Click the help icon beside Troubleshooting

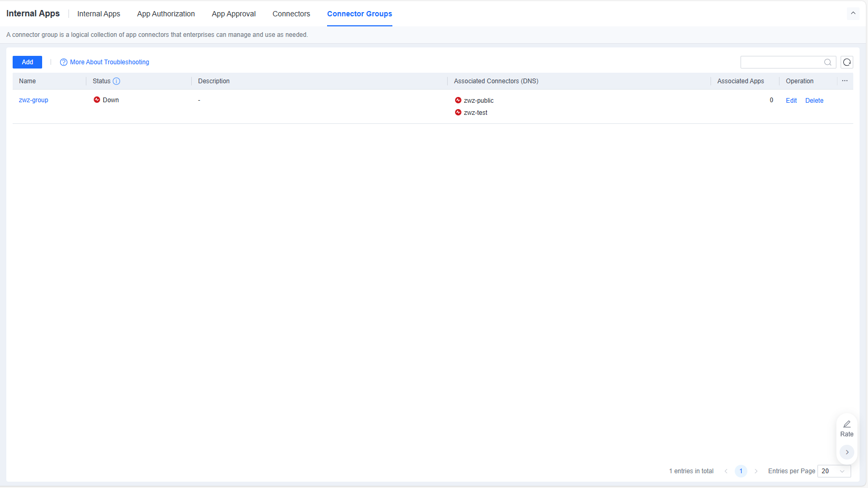(x=64, y=62)
